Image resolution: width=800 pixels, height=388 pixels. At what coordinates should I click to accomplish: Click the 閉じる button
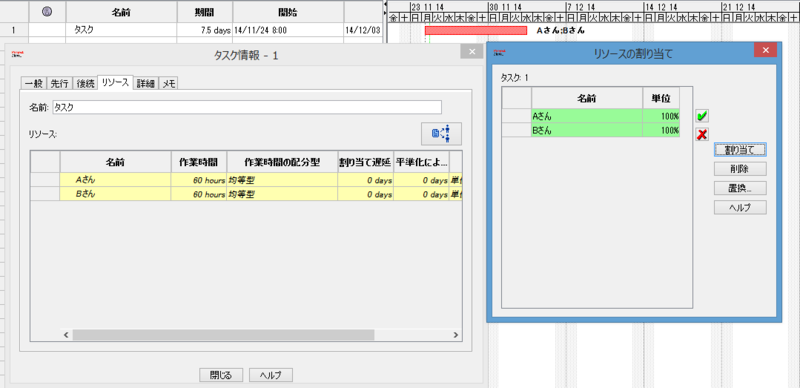[221, 375]
